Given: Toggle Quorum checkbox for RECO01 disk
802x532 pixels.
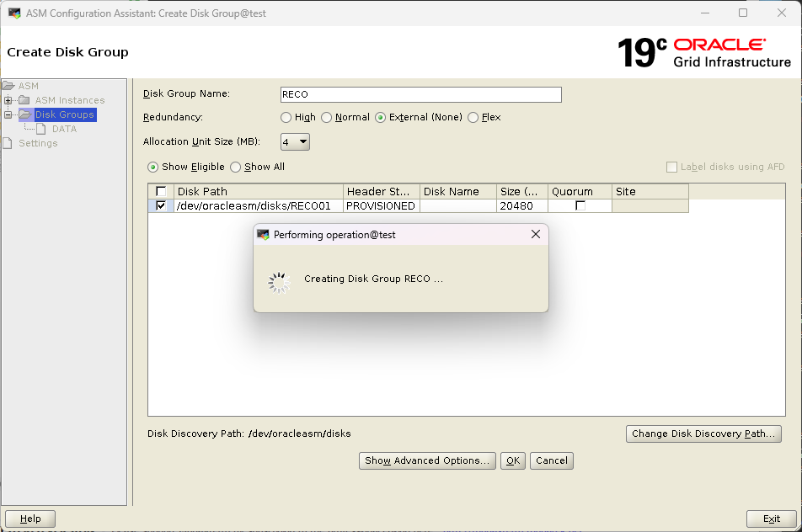Looking at the screenshot, I should point(580,205).
